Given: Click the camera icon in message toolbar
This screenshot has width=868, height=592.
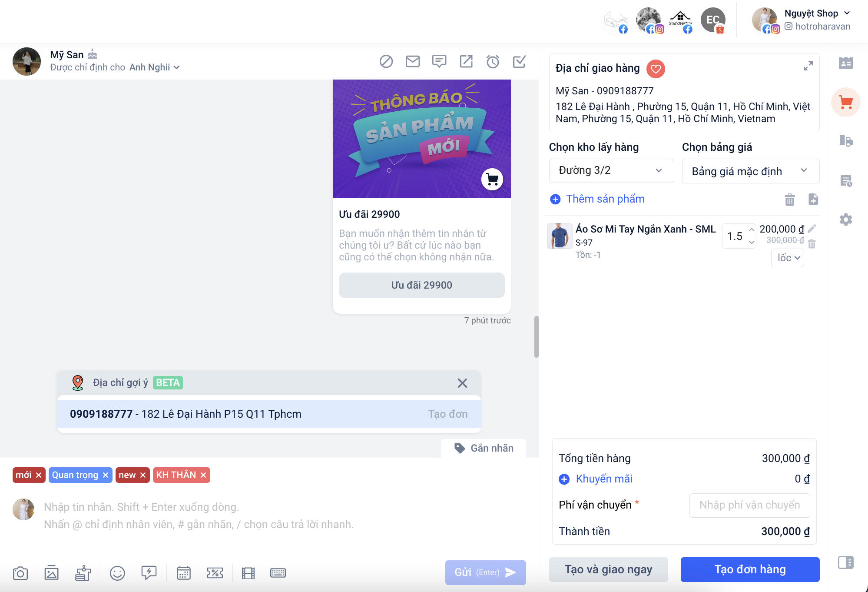Looking at the screenshot, I should tap(20, 573).
